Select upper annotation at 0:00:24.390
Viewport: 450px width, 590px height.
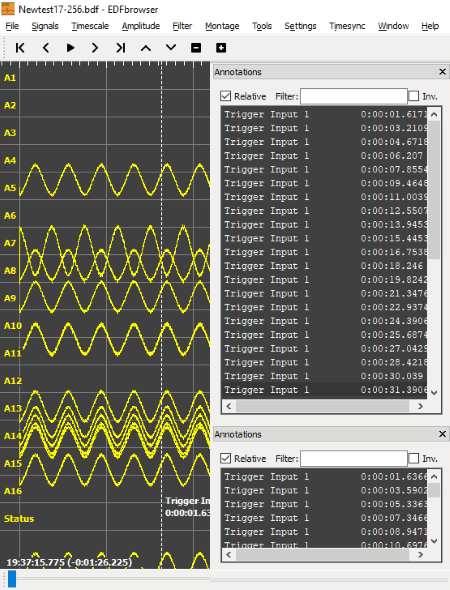pos(325,321)
